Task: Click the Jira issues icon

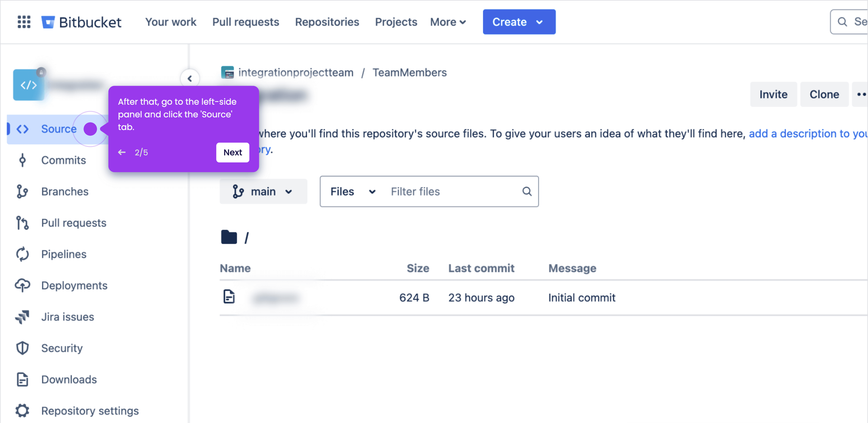Action: click(x=23, y=317)
